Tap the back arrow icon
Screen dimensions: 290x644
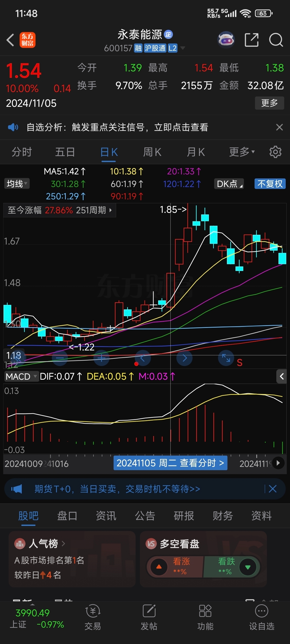point(10,40)
